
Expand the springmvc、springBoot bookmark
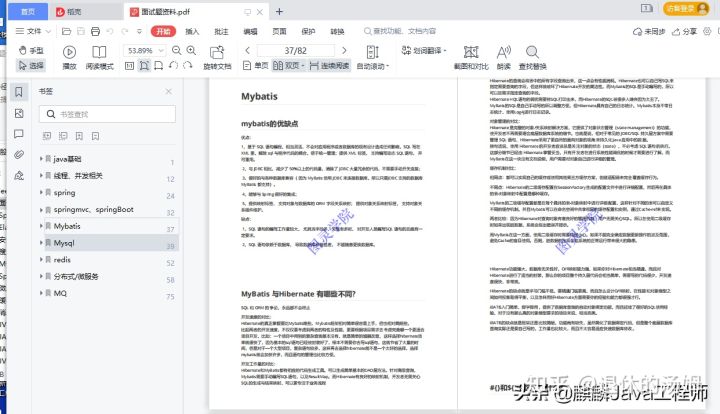(41, 209)
